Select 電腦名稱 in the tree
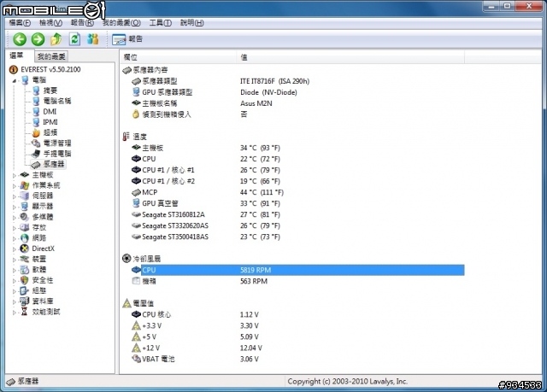This screenshot has height=392, width=547. pos(57,101)
